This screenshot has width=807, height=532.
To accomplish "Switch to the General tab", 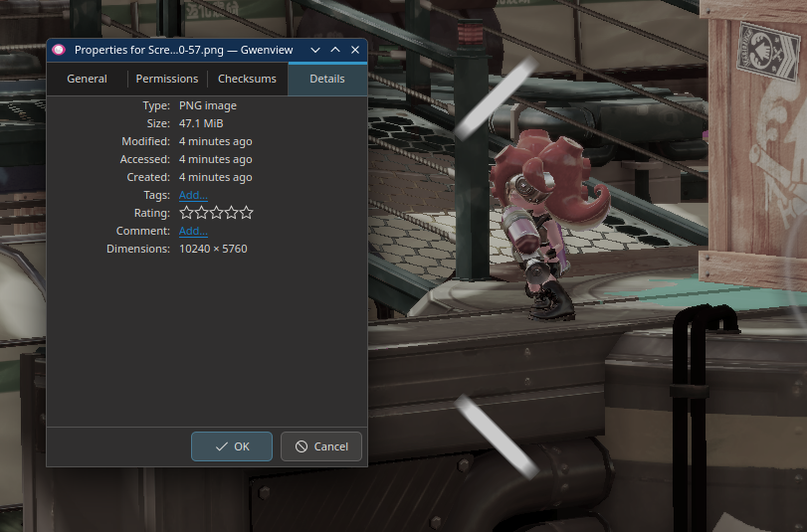I will click(x=87, y=79).
